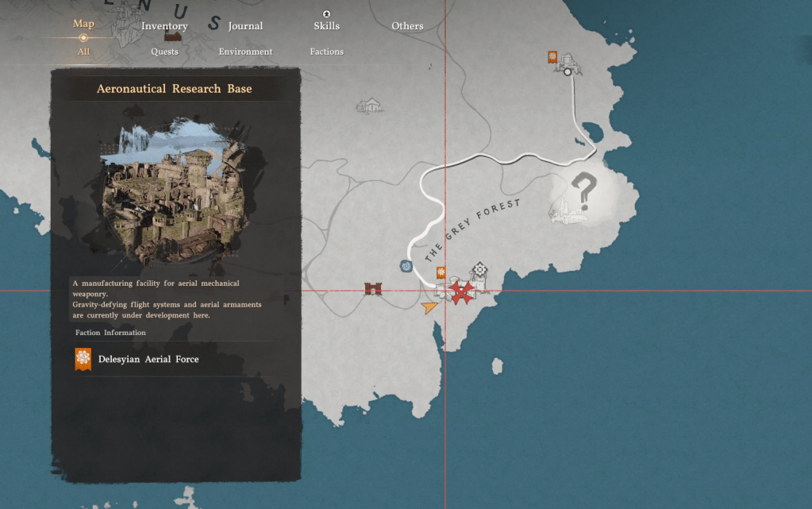Image resolution: width=812 pixels, height=509 pixels.
Task: Filter map by Environment
Action: (x=245, y=52)
